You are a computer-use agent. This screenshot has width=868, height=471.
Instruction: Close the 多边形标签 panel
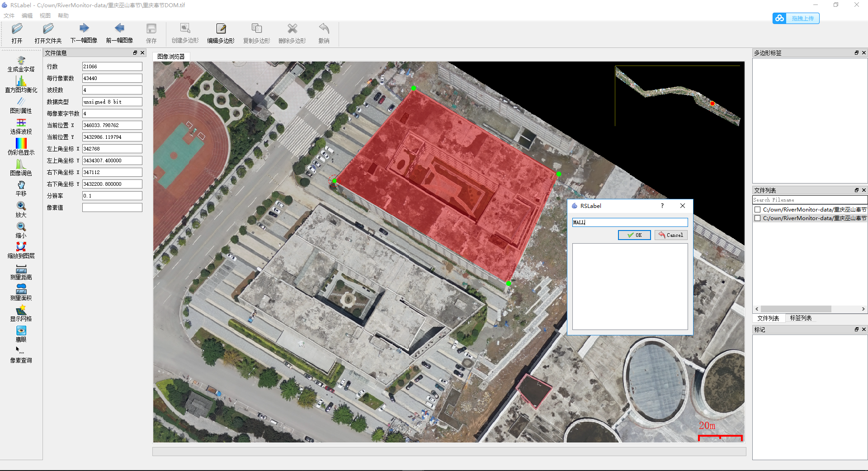pyautogui.click(x=864, y=53)
